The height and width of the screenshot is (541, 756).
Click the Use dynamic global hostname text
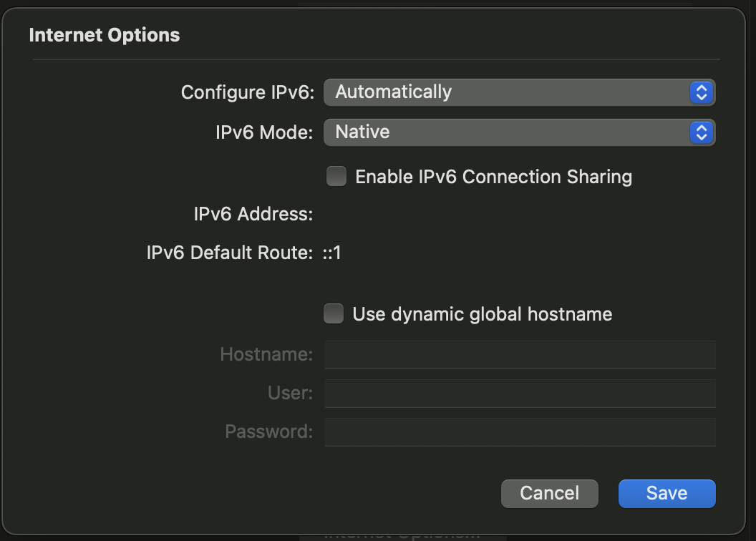tap(482, 314)
